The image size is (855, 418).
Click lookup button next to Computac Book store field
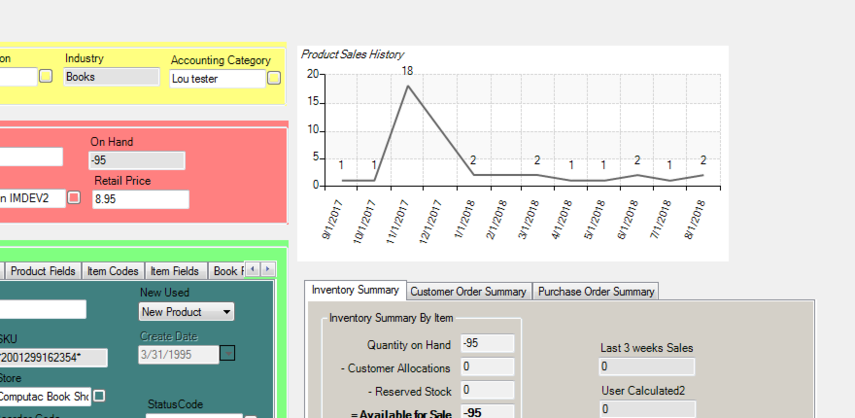[99, 396]
